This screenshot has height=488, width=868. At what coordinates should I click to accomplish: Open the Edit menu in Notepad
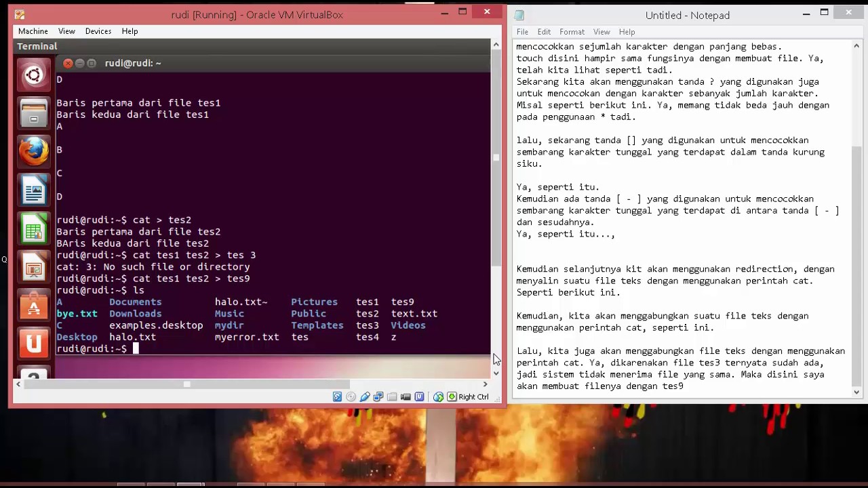pos(544,32)
